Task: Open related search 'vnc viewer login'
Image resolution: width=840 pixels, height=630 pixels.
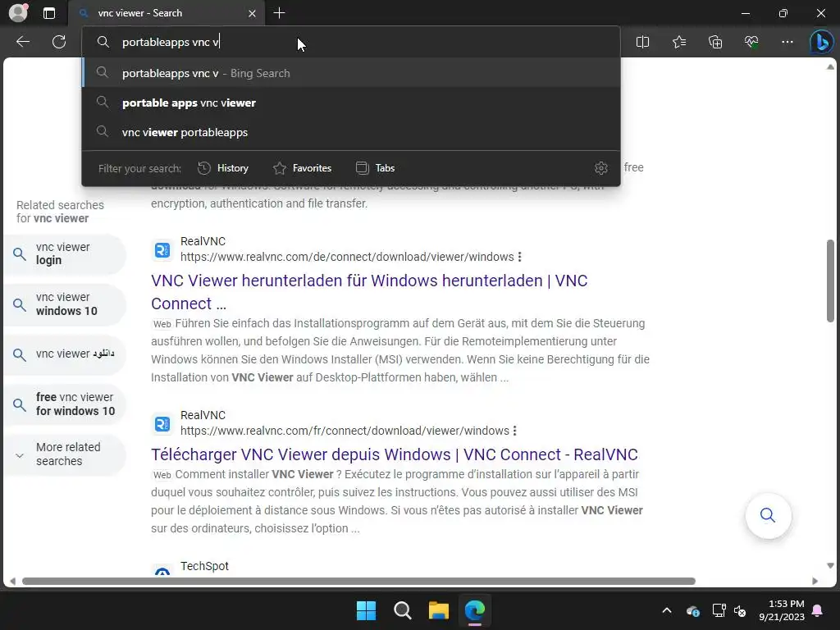Action: (64, 253)
